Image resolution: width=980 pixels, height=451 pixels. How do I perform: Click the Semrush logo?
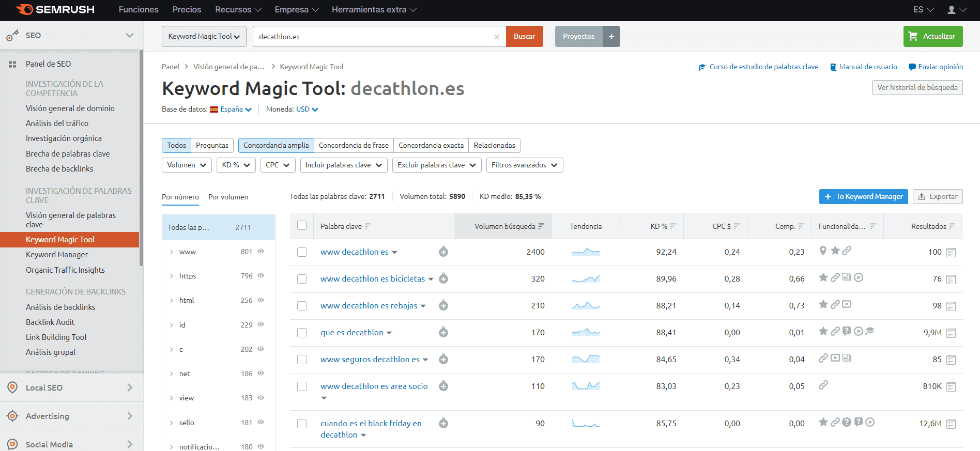point(55,9)
